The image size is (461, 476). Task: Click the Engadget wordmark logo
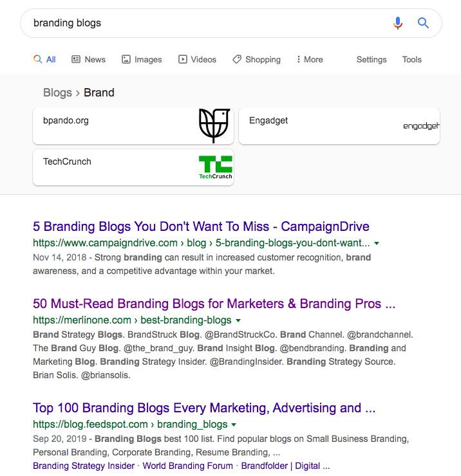421,126
